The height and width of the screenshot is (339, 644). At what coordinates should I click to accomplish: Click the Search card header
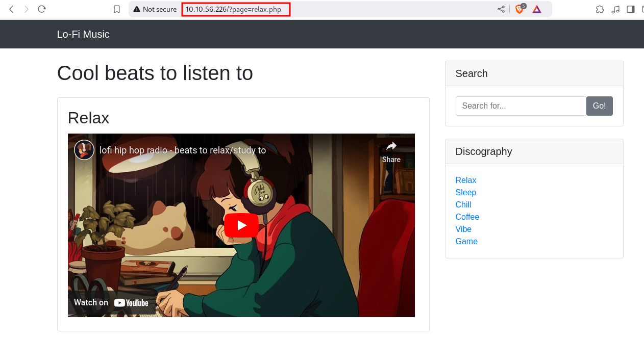click(534, 73)
